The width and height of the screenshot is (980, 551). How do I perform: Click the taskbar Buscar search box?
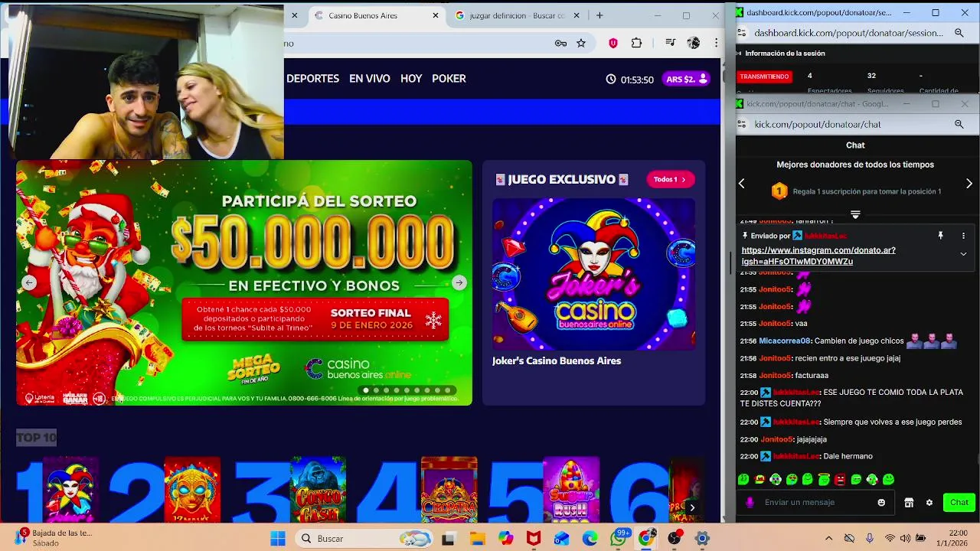click(x=364, y=539)
